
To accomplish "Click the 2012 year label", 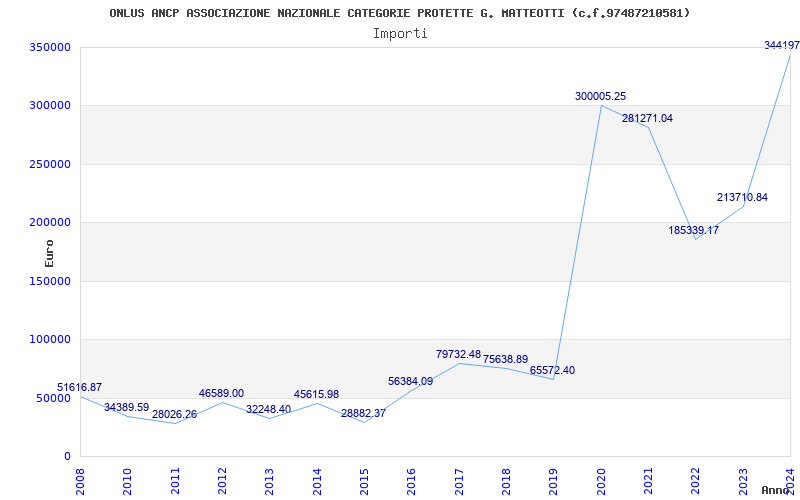I will pos(222,481).
